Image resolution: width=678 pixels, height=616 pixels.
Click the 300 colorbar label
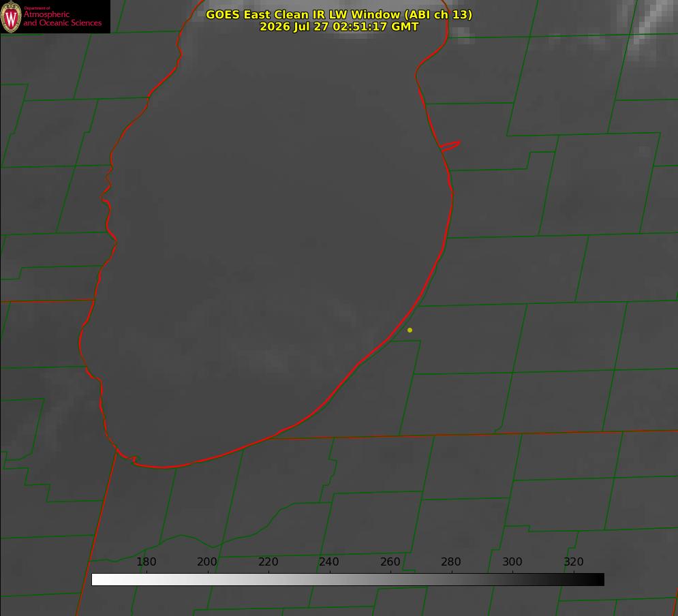pyautogui.click(x=512, y=561)
